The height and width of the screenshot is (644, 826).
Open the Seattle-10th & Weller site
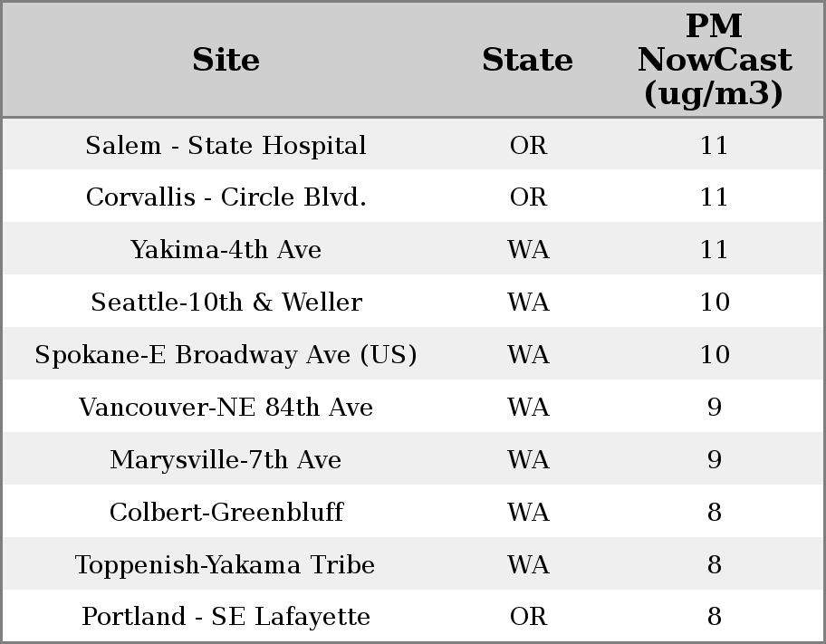pyautogui.click(x=226, y=303)
